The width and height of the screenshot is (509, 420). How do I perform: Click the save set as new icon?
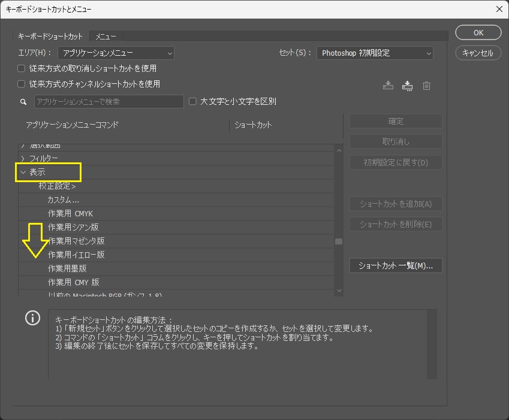tap(407, 86)
